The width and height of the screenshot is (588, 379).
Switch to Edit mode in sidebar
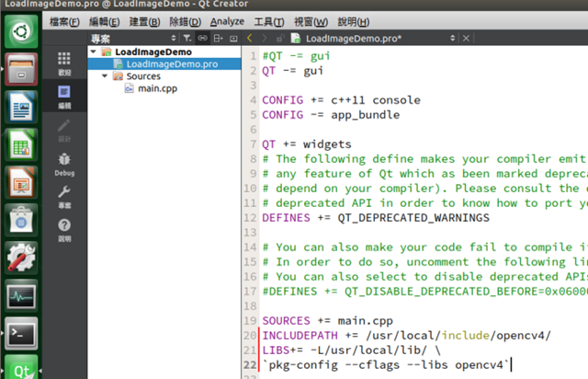tap(64, 97)
